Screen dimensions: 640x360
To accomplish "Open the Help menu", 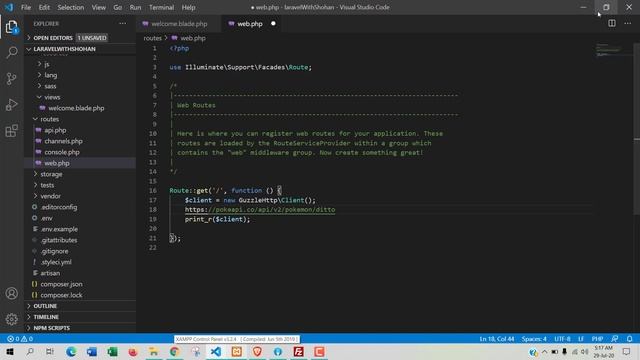I will point(188,7).
